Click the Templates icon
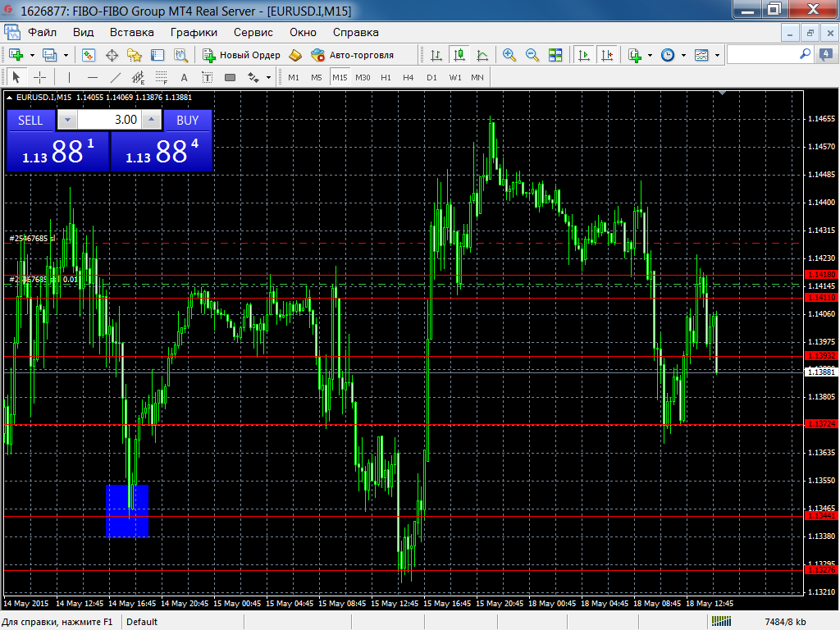Image resolution: width=840 pixels, height=630 pixels. [701, 55]
